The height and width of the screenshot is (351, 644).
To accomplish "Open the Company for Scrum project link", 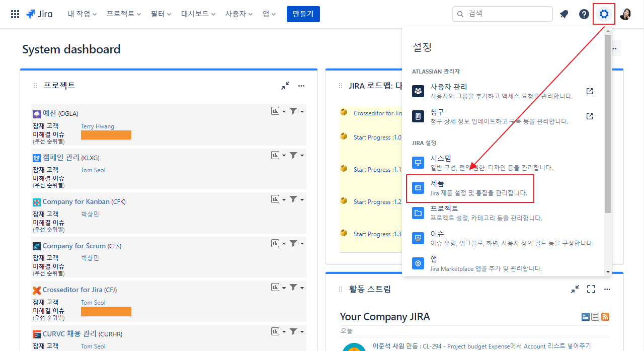I will [74, 246].
